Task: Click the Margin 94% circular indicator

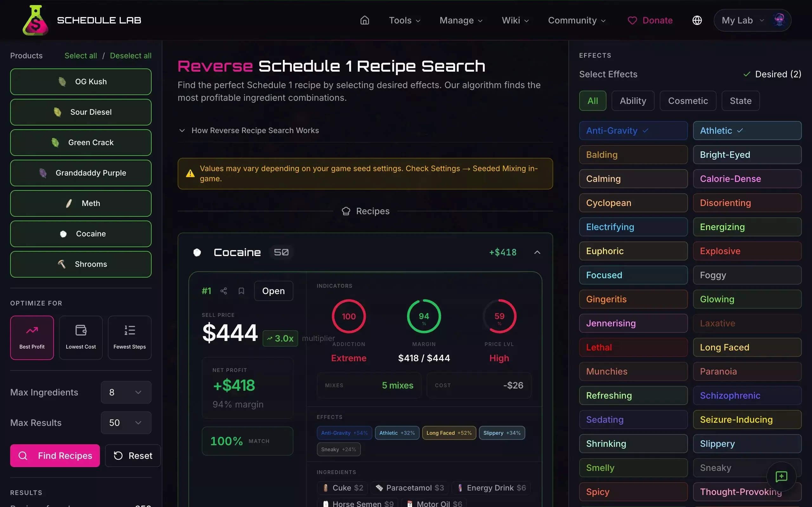Action: pyautogui.click(x=424, y=316)
